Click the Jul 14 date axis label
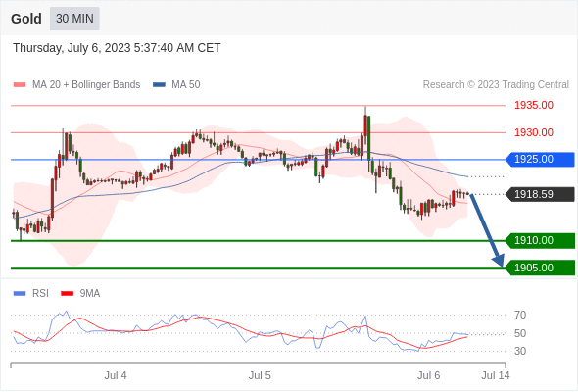The width and height of the screenshot is (578, 392). pyautogui.click(x=496, y=375)
